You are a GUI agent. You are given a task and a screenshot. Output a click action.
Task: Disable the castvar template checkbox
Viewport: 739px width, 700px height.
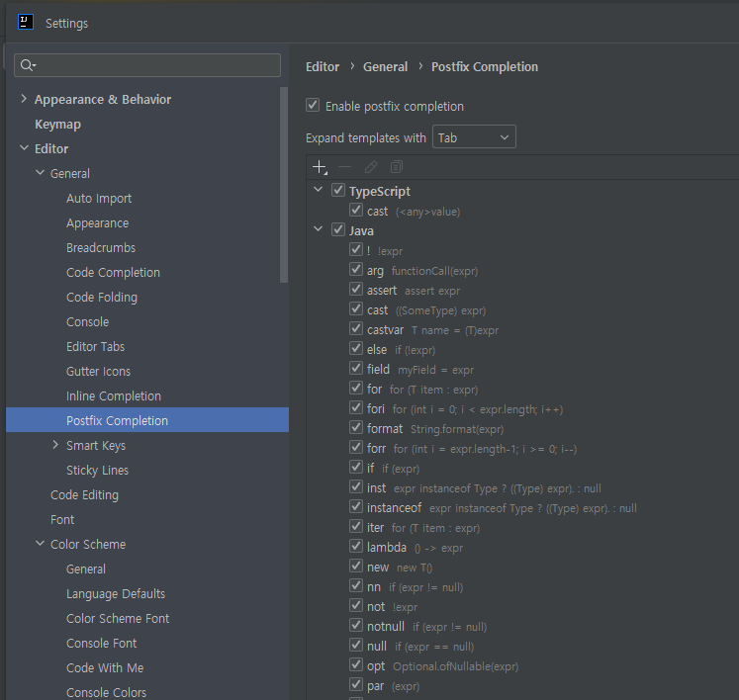coord(356,329)
